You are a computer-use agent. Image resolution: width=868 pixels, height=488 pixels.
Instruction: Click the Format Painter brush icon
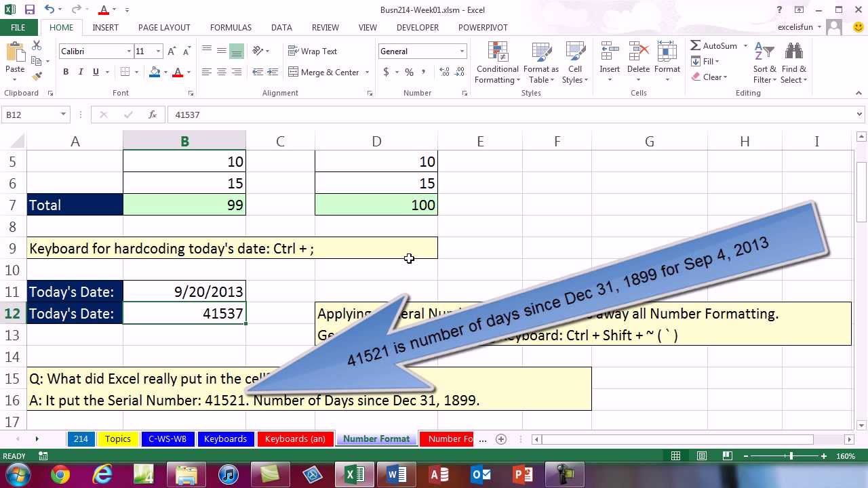click(37, 77)
